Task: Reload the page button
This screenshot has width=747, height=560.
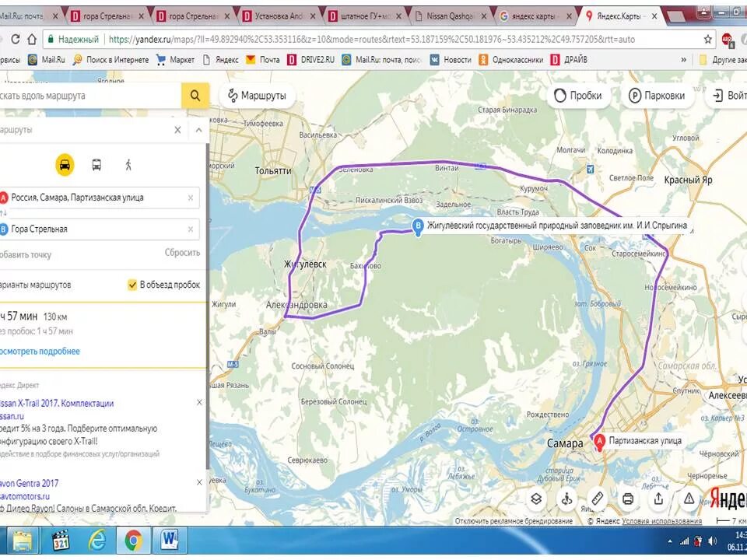Action: click(x=16, y=39)
